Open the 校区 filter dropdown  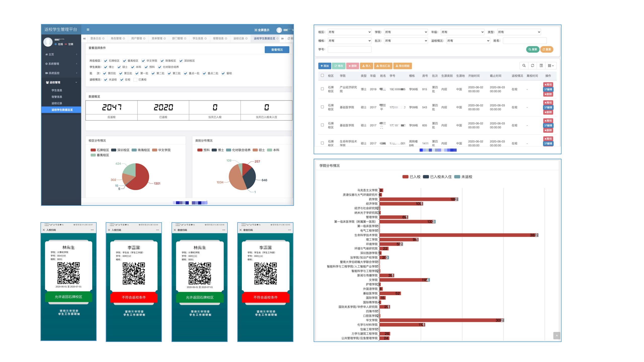click(x=349, y=32)
